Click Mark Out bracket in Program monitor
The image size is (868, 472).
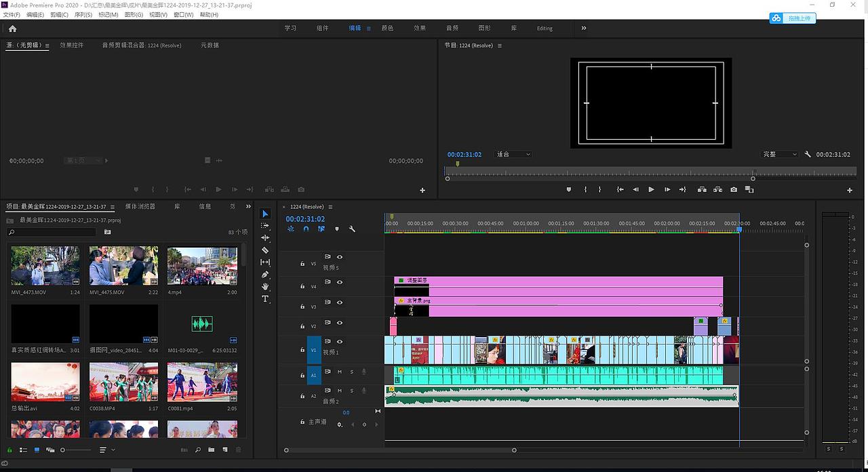click(x=599, y=190)
